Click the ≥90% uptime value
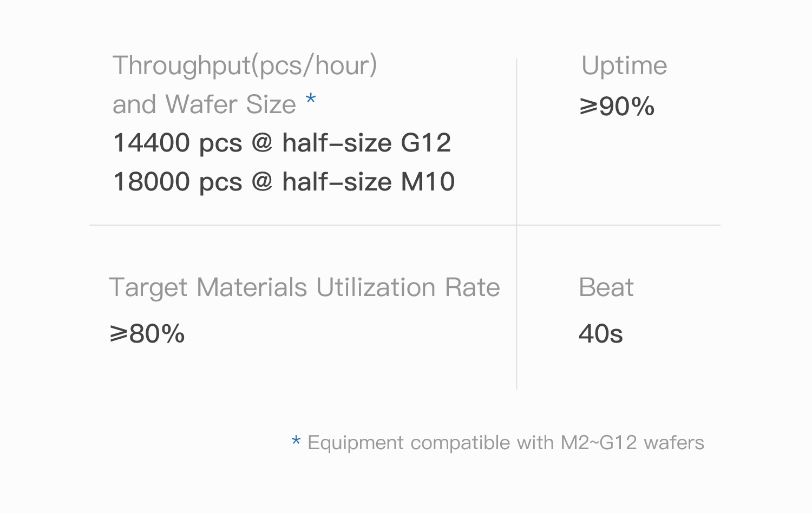The height and width of the screenshot is (513, 812). [617, 106]
